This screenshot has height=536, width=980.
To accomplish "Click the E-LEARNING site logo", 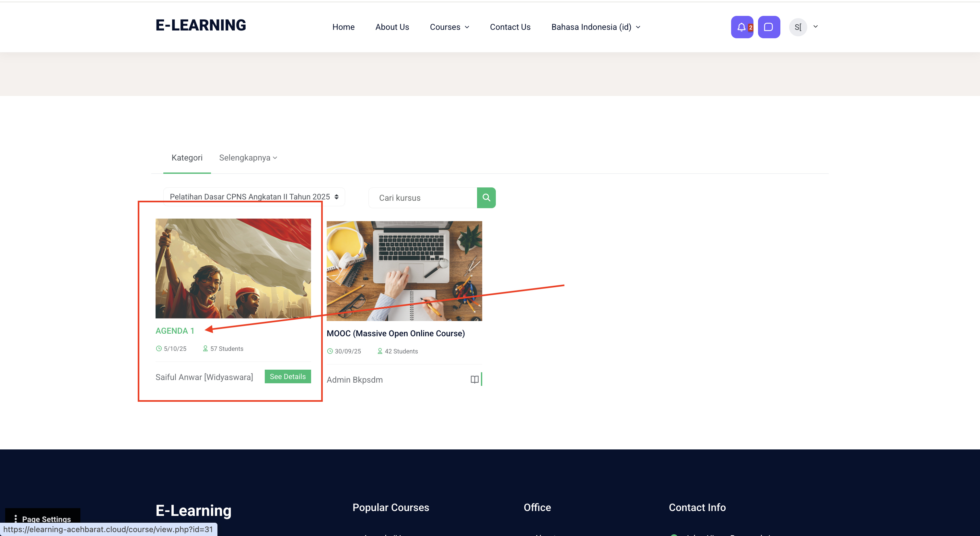I will click(201, 25).
